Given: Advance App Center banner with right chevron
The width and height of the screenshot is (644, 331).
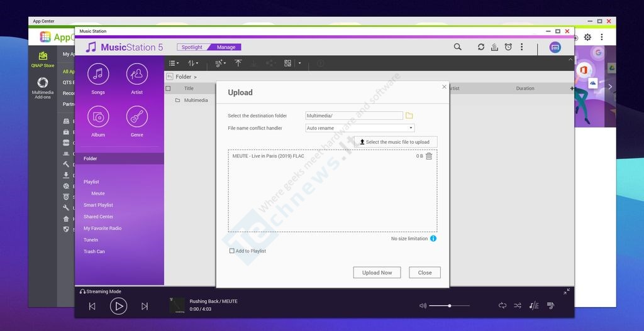Looking at the screenshot, I should [x=610, y=87].
